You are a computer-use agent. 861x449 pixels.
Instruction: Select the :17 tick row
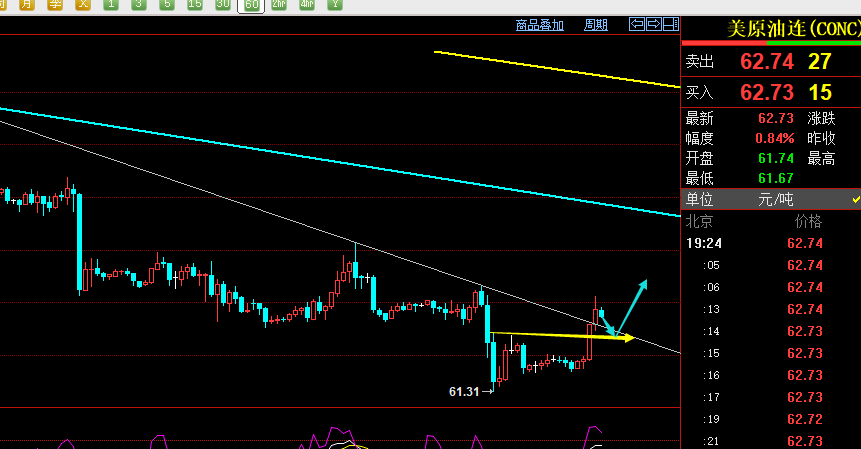point(771,397)
